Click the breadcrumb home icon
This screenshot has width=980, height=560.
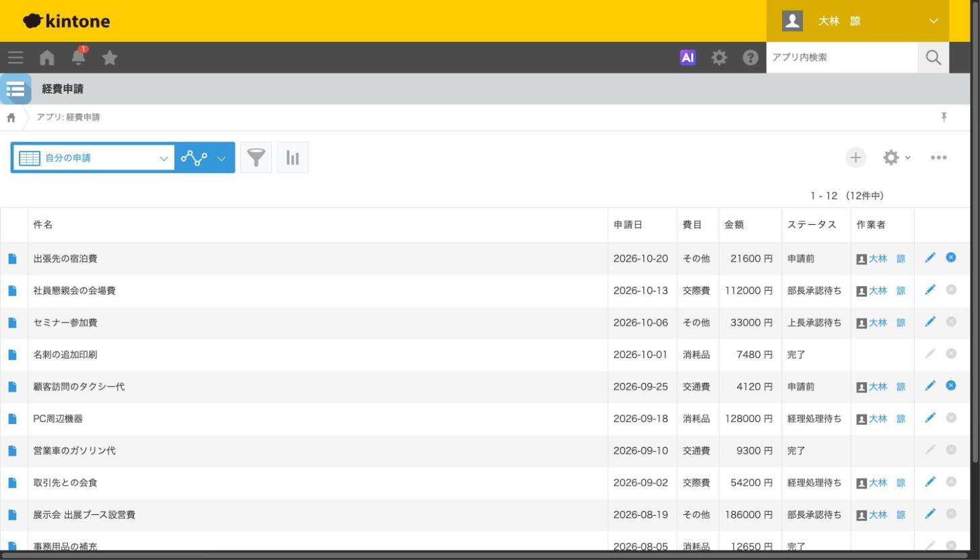pos(11,118)
